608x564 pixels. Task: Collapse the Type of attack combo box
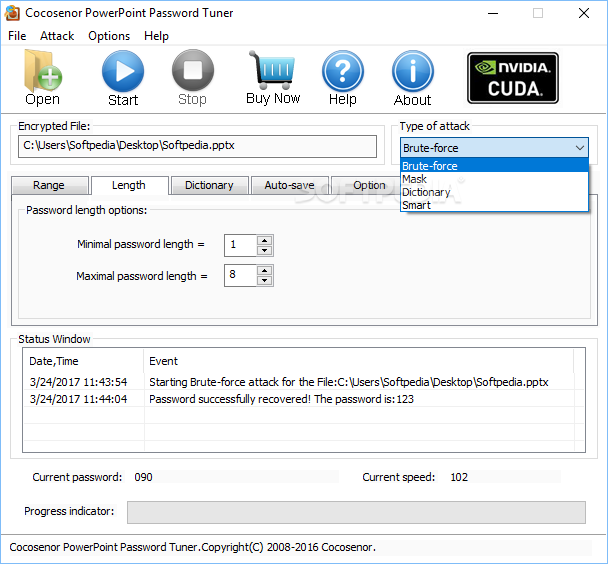click(x=580, y=148)
